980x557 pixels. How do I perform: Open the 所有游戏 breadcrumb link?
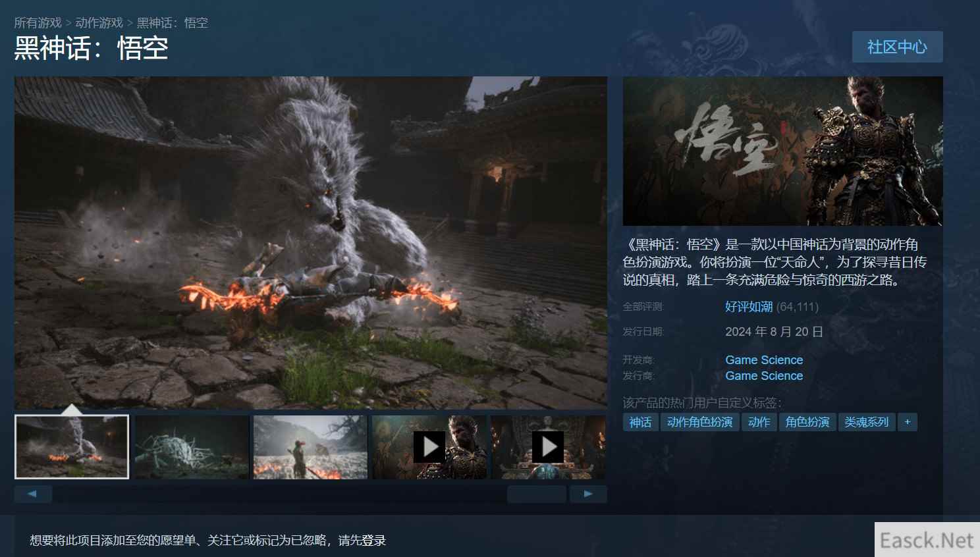[x=38, y=23]
